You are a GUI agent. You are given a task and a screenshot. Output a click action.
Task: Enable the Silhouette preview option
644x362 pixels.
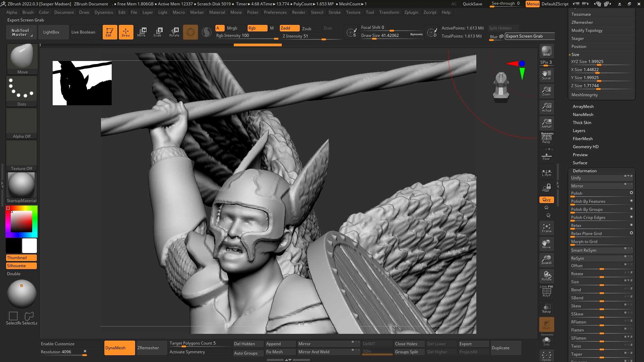coord(21,265)
